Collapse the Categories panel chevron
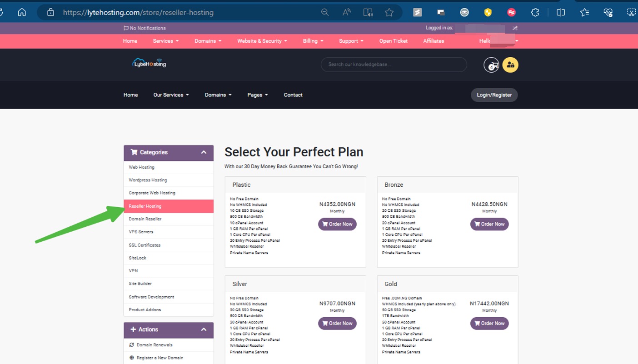 [204, 152]
